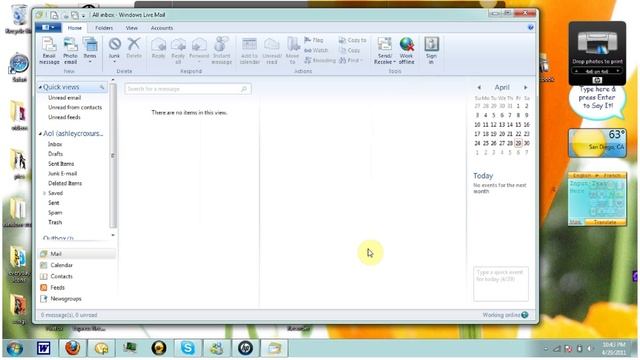Viewport: 640px width, 360px height.
Task: Select Unread email quick view
Action: (x=64, y=98)
